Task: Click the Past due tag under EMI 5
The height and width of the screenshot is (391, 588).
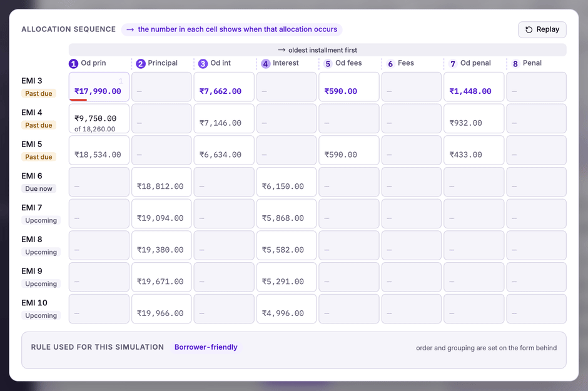Action: coord(39,156)
